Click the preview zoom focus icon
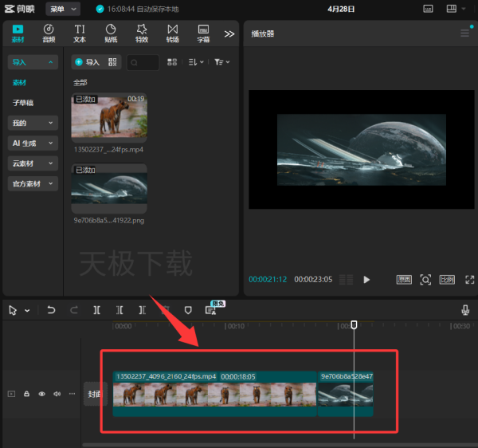The width and height of the screenshot is (478, 448). [x=425, y=280]
